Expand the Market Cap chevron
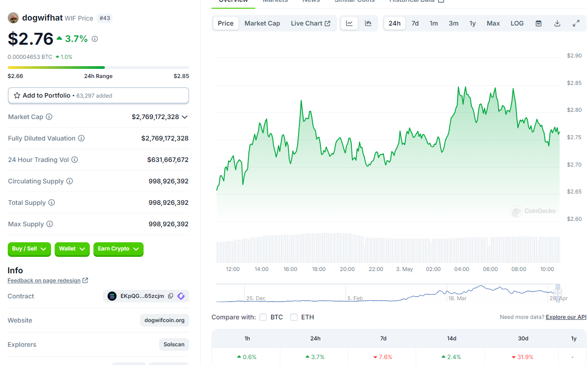Image resolution: width=588 pixels, height=365 pixels. pos(185,117)
